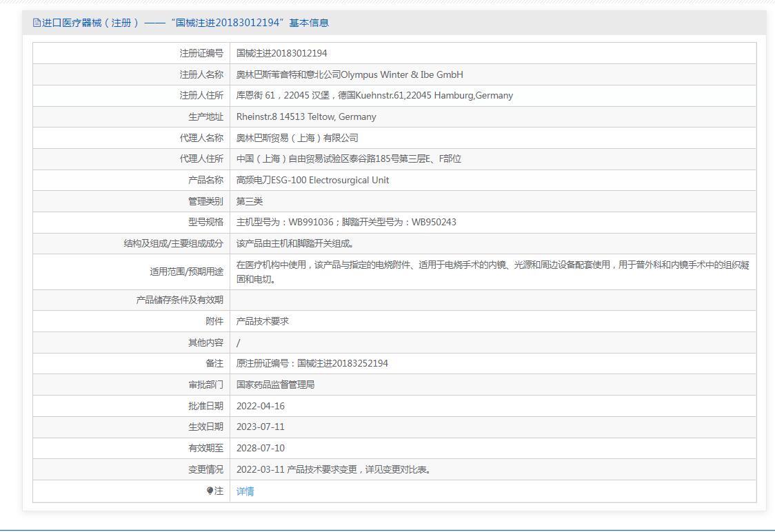Image resolution: width=775 pixels, height=532 pixels.
Task: Click the Olympus Winter & Ibe GmbH registrant name
Action: click(350, 74)
